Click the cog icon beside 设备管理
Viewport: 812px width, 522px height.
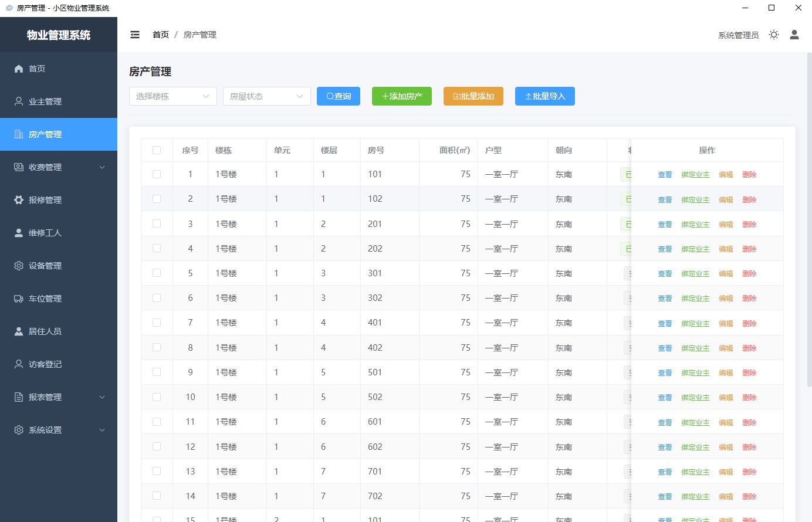point(19,266)
